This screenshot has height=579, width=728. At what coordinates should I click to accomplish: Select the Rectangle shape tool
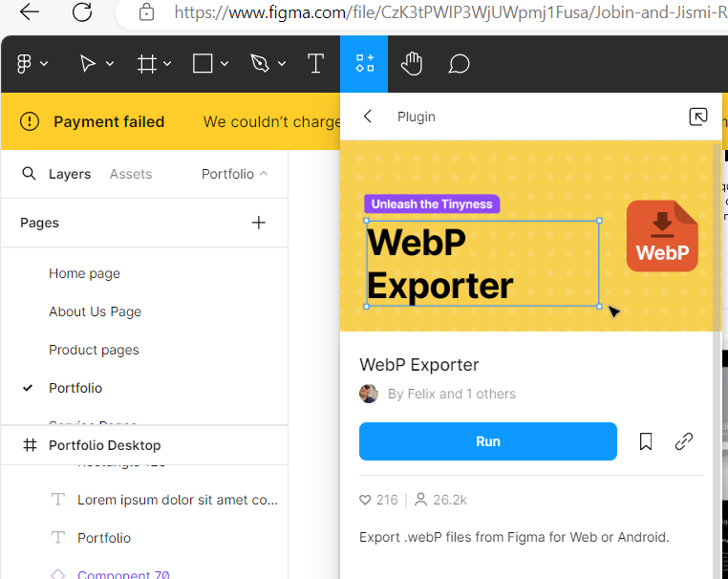point(203,64)
